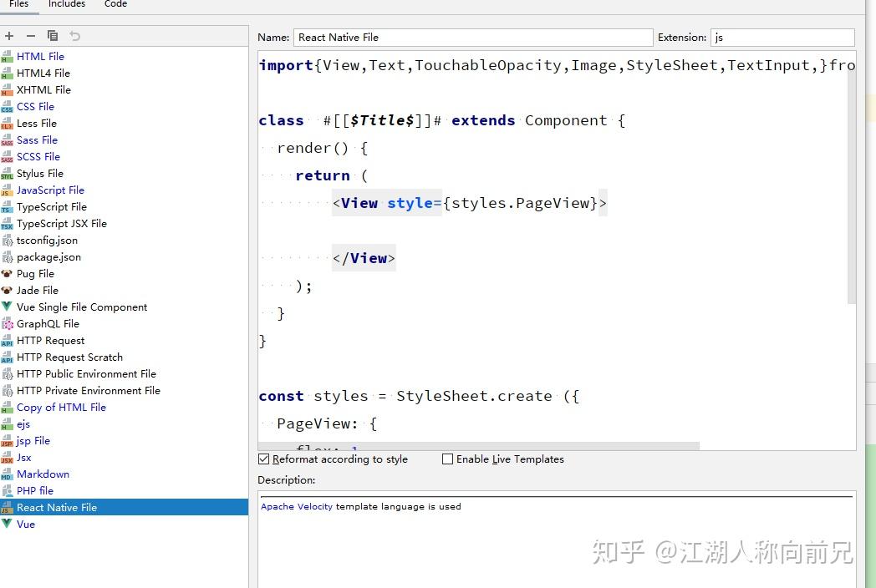Click the GraphQL File icon
Viewport: 876px width, 588px height.
pos(7,324)
